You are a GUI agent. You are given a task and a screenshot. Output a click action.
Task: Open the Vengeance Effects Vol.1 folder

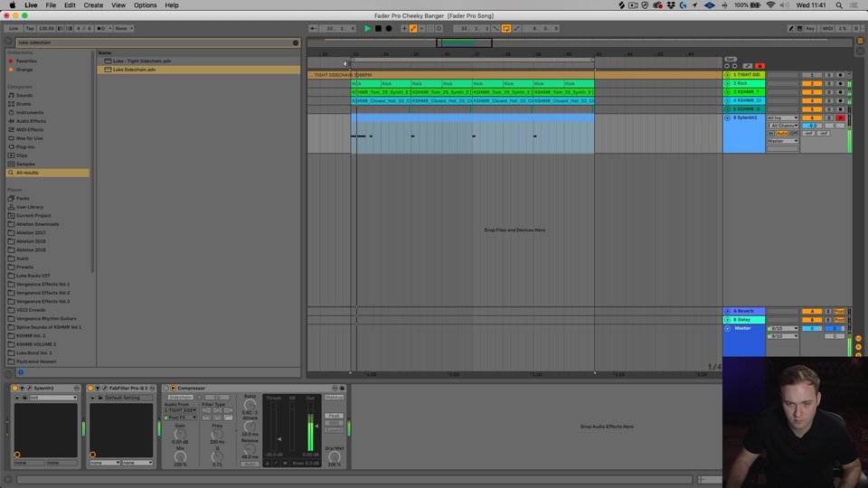pyautogui.click(x=42, y=285)
